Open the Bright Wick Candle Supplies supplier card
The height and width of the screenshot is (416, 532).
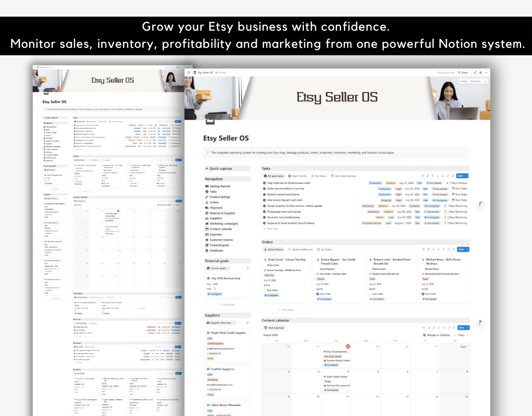[228, 345]
